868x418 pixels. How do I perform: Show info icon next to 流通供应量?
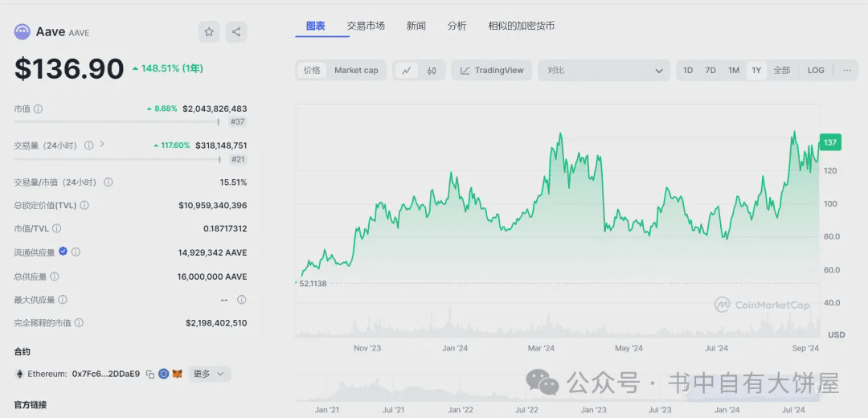pyautogui.click(x=76, y=252)
